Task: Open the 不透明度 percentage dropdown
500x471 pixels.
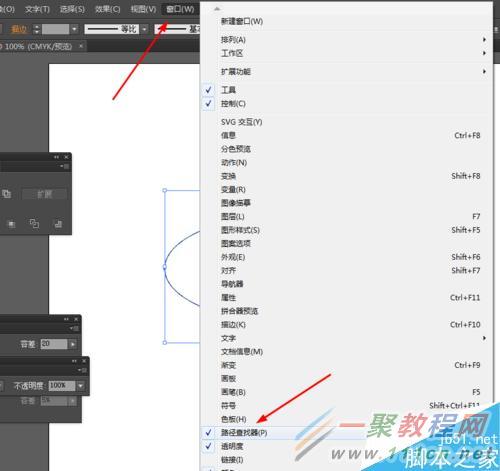Action: click(81, 386)
